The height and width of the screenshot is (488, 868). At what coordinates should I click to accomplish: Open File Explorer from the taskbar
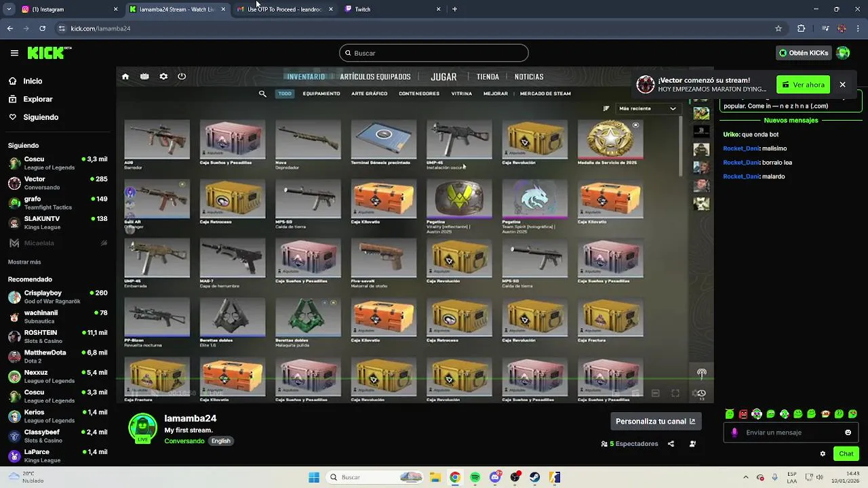coord(435,477)
